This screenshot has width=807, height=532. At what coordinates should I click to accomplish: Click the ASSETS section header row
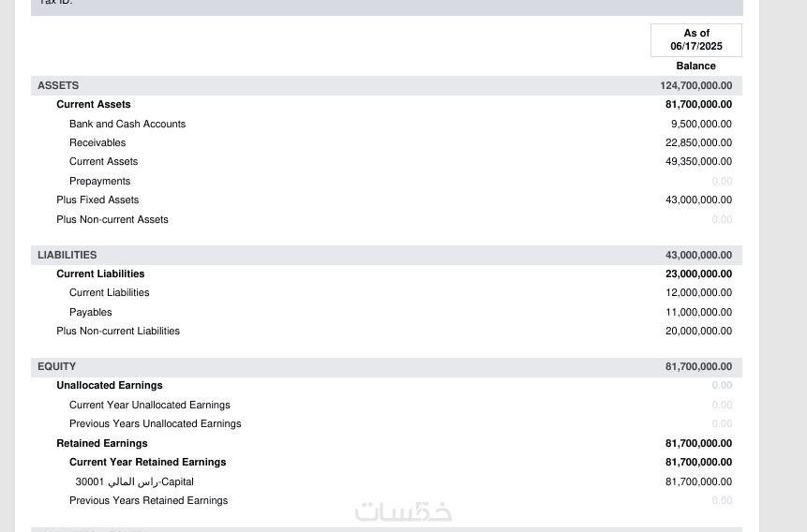point(58,85)
